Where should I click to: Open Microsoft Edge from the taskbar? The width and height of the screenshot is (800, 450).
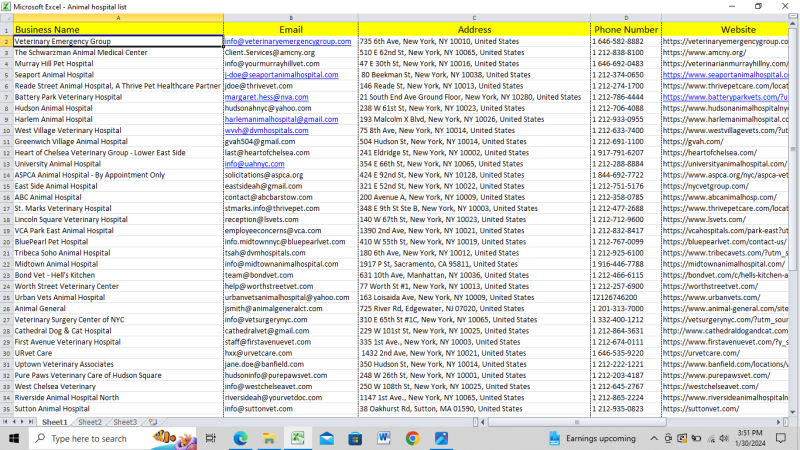(240, 438)
